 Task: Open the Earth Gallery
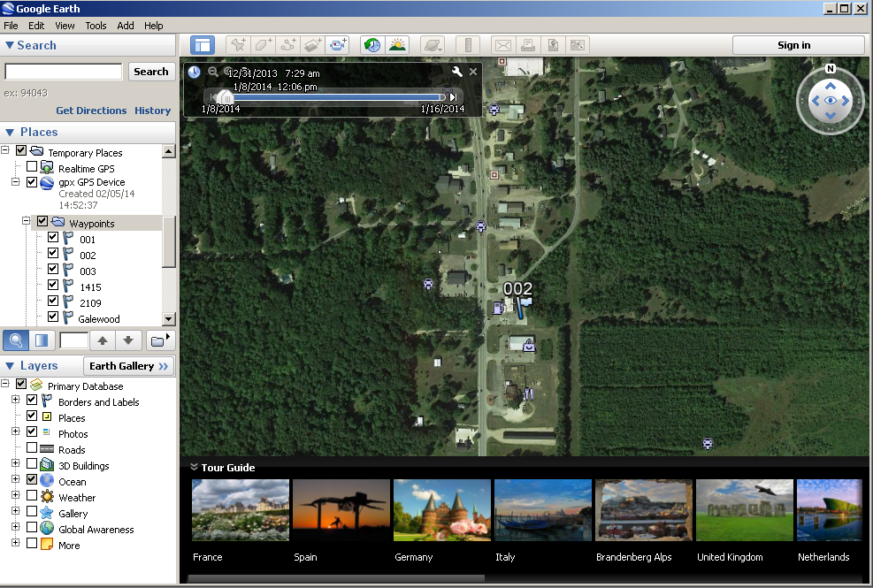(128, 365)
